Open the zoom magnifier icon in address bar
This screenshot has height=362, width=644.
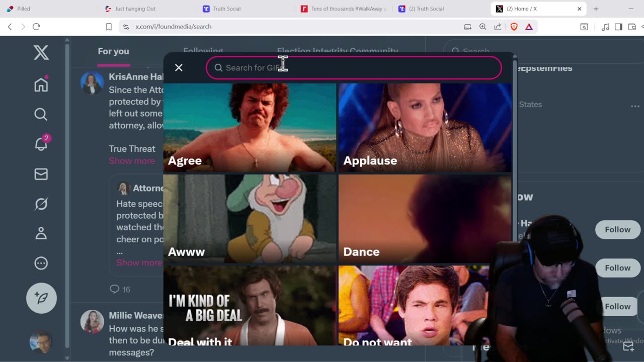tap(482, 27)
